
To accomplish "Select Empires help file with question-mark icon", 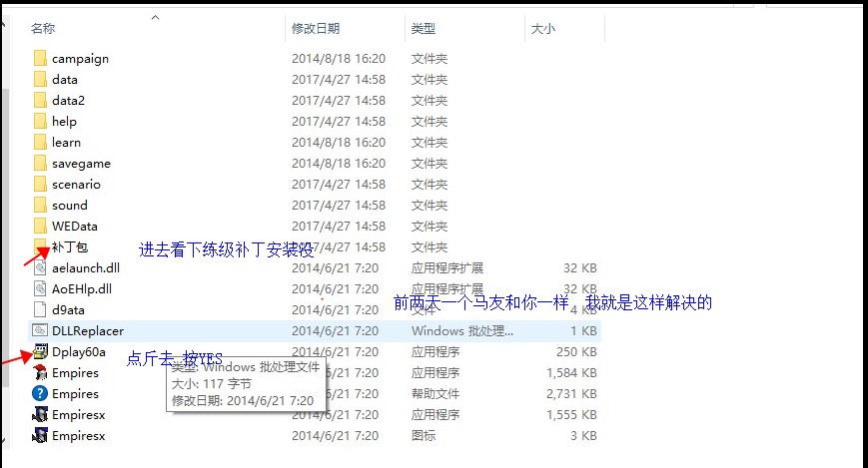I will pos(40,393).
